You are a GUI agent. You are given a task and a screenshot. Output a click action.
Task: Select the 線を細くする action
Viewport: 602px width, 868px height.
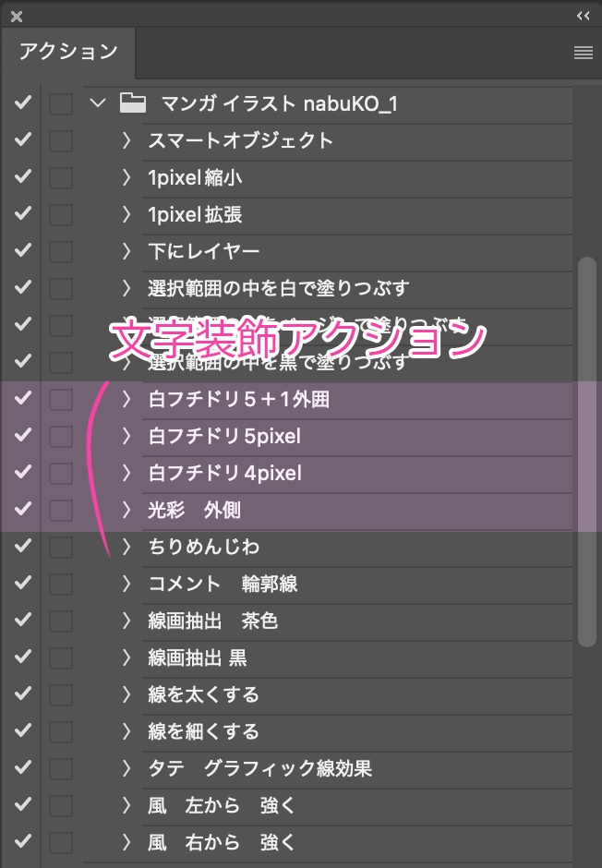tap(231, 731)
